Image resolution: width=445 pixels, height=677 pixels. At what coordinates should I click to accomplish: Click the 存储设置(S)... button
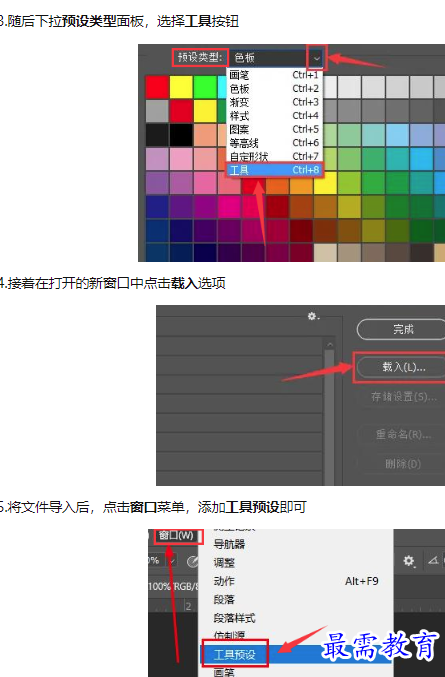(x=403, y=397)
